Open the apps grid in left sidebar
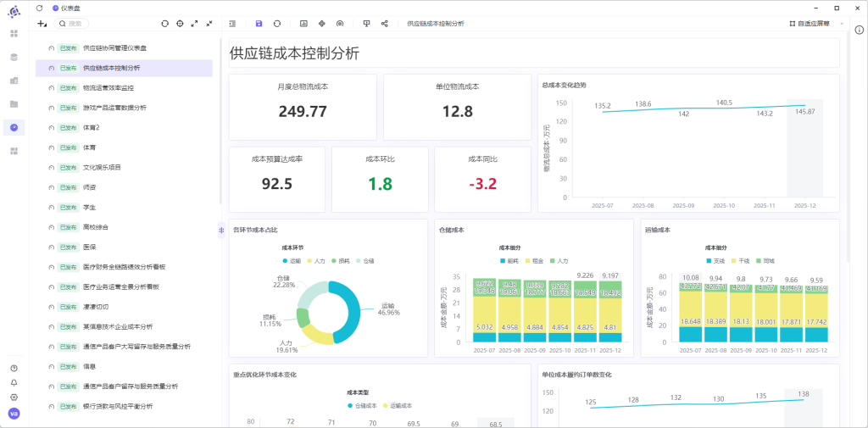This screenshot has width=868, height=428. click(x=14, y=34)
